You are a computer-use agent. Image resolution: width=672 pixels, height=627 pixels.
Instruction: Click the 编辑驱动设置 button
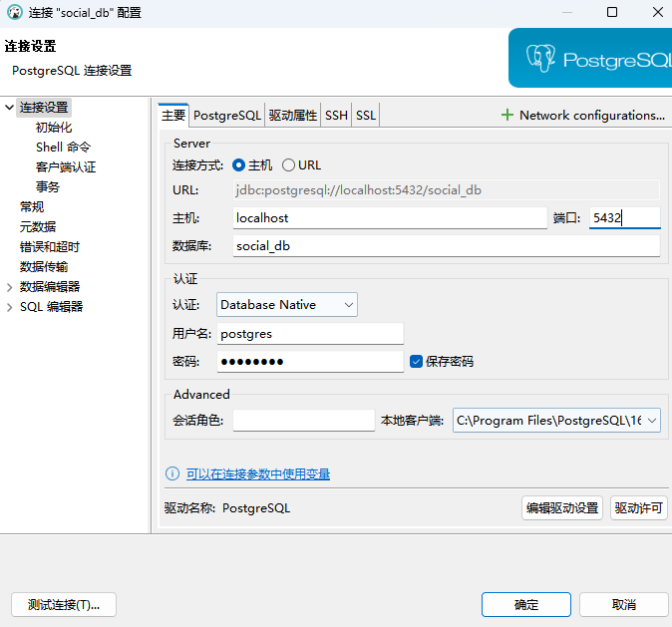pyautogui.click(x=562, y=507)
